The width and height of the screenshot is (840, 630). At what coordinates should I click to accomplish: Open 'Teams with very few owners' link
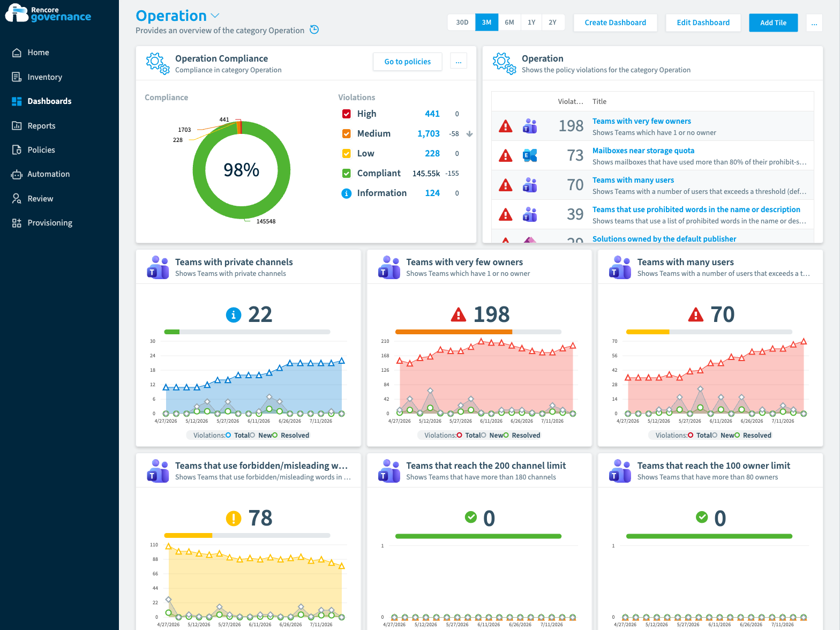pos(641,122)
